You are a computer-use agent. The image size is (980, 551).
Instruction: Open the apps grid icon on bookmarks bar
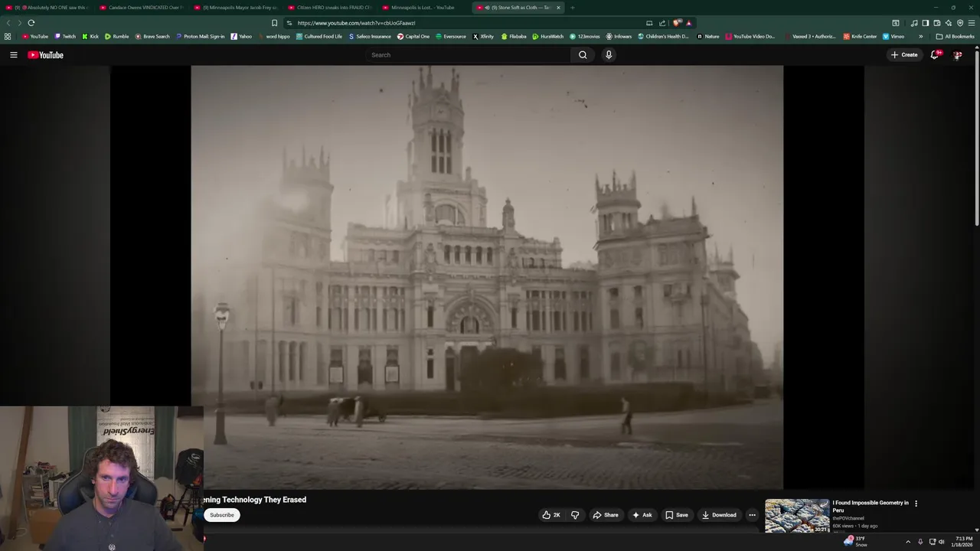pyautogui.click(x=8, y=36)
